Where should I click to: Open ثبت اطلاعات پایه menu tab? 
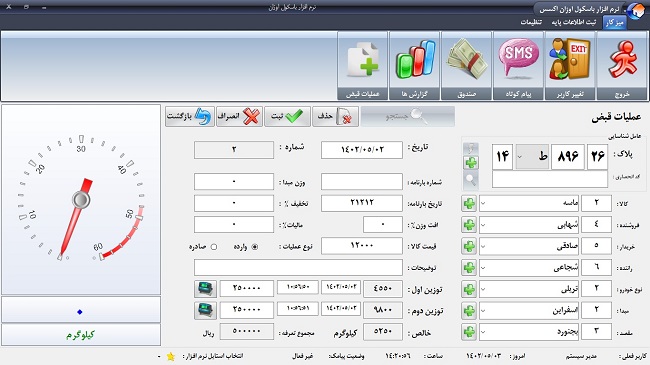point(573,22)
